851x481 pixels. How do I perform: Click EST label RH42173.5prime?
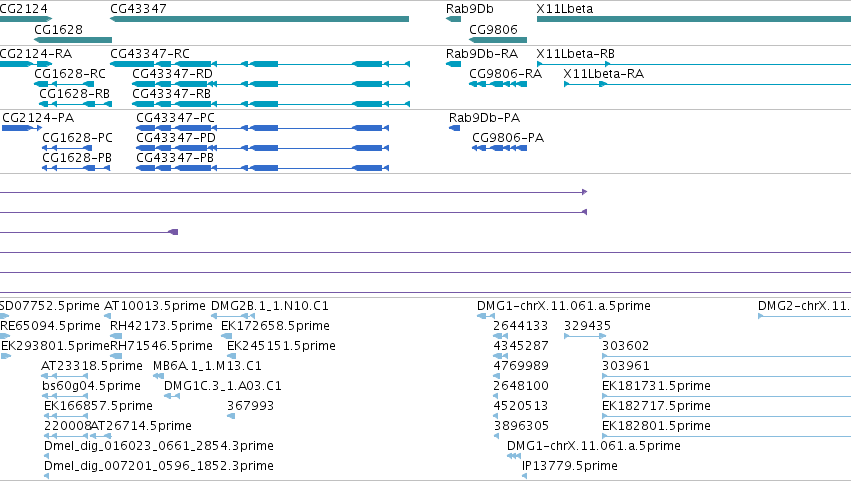[x=161, y=326]
